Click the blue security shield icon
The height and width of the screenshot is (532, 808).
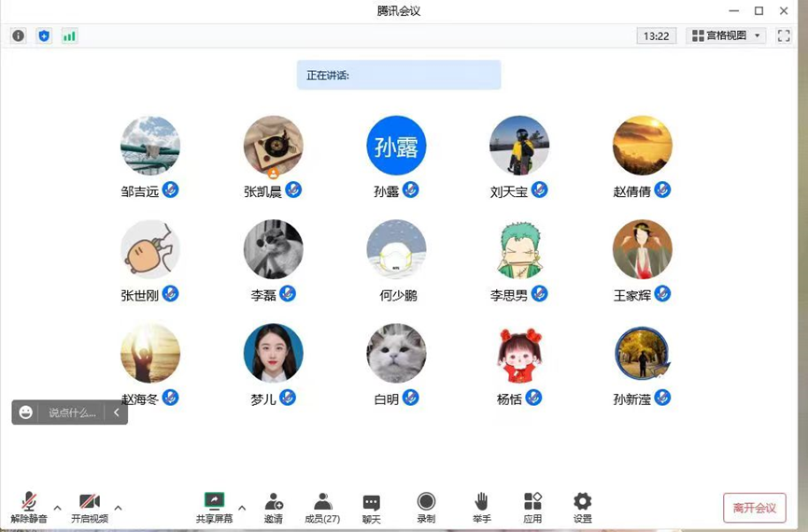pos(43,36)
